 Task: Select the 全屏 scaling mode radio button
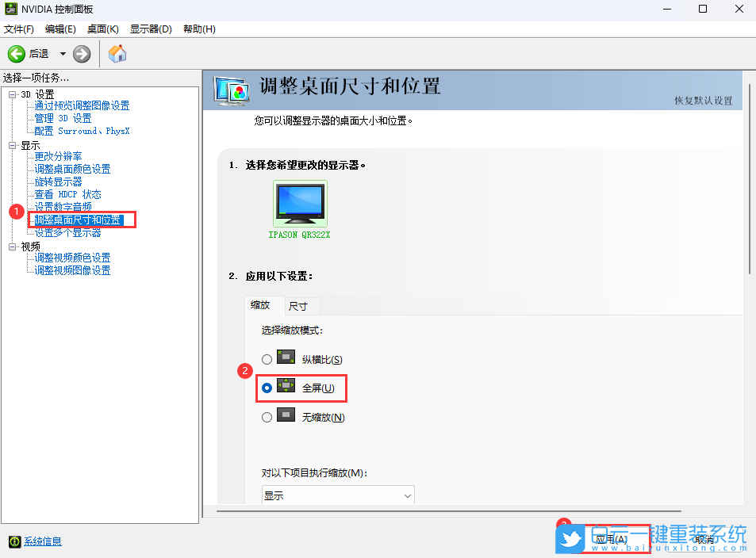267,388
